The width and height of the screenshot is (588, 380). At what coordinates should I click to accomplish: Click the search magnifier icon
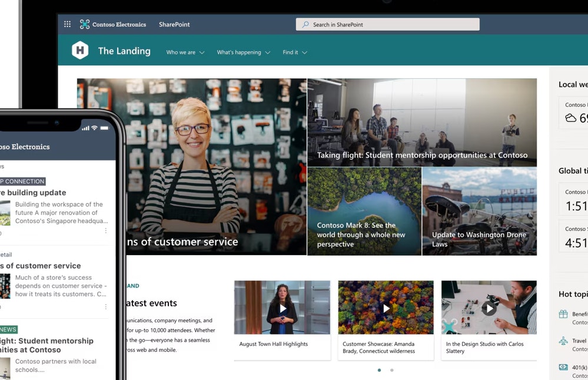pos(305,24)
